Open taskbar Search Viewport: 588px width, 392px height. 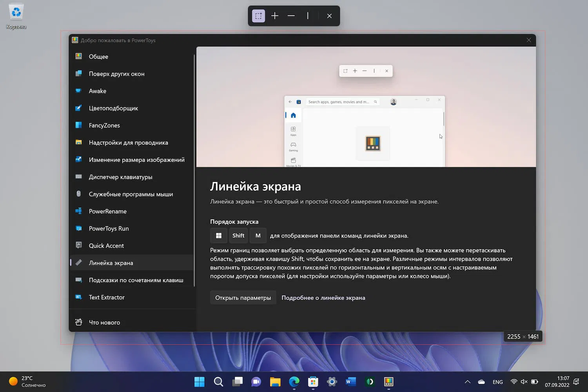218,382
